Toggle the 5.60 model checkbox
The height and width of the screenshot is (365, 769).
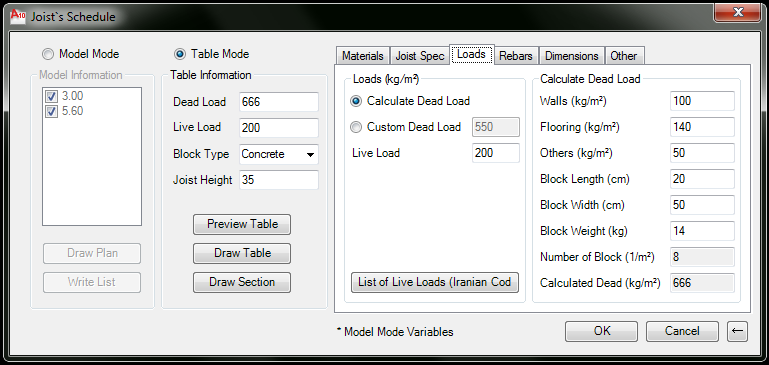pyautogui.click(x=51, y=111)
